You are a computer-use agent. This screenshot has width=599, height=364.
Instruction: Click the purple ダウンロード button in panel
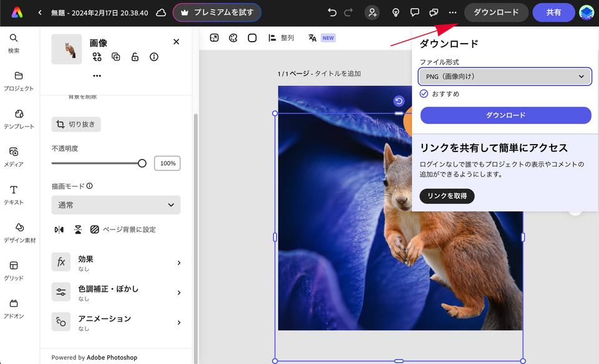(x=505, y=115)
